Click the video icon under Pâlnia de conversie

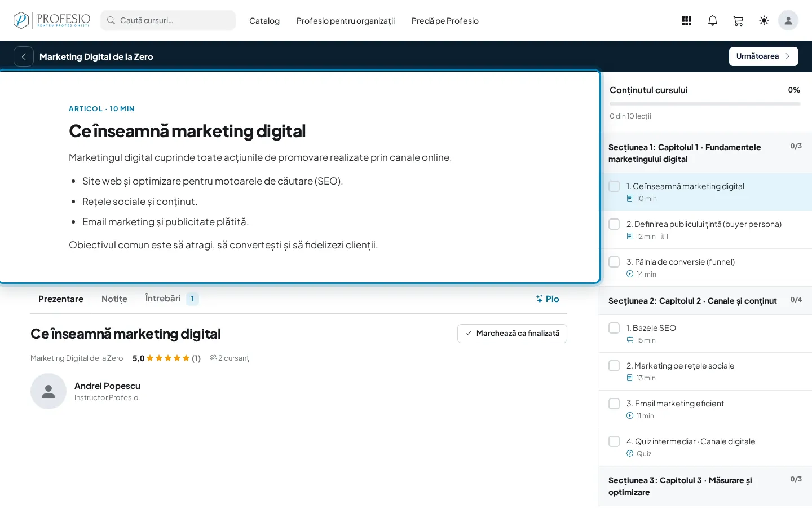pyautogui.click(x=630, y=274)
